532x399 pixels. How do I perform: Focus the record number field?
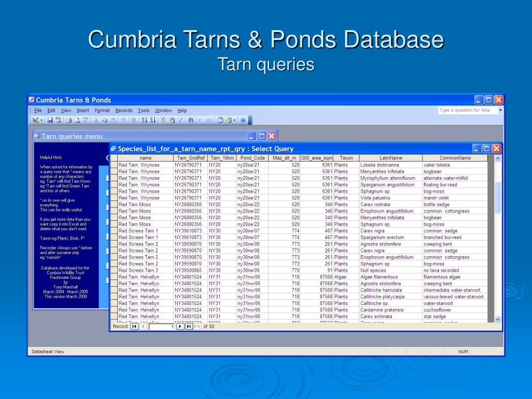(162, 326)
